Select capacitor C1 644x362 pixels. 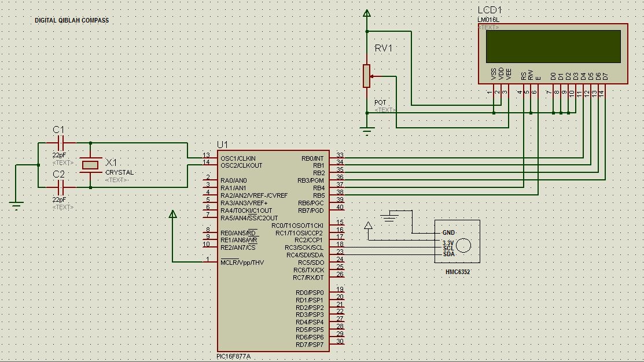click(x=61, y=143)
